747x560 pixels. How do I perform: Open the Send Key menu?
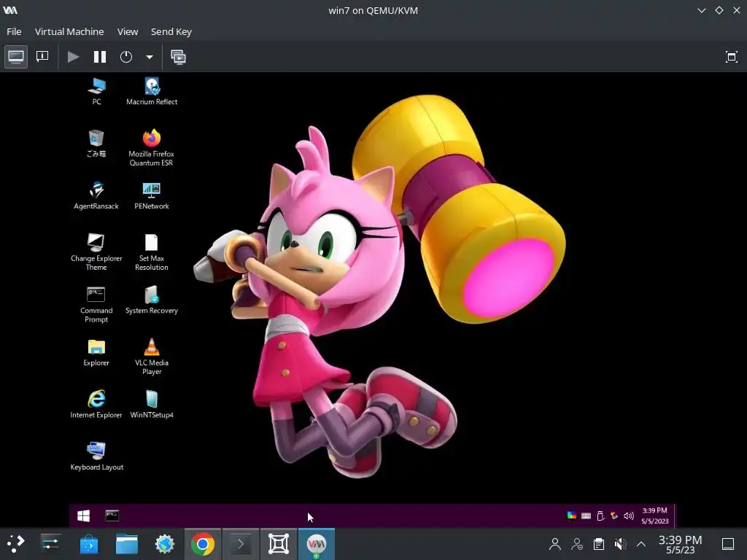[171, 31]
